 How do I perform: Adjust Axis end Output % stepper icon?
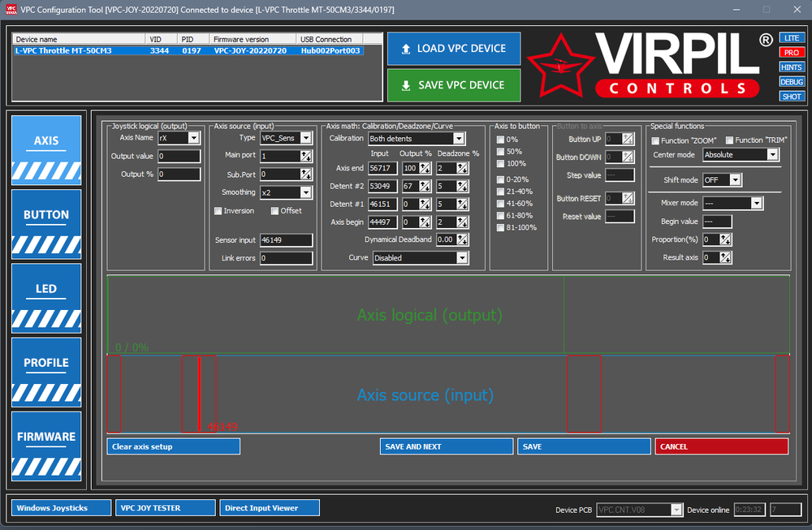click(x=425, y=168)
